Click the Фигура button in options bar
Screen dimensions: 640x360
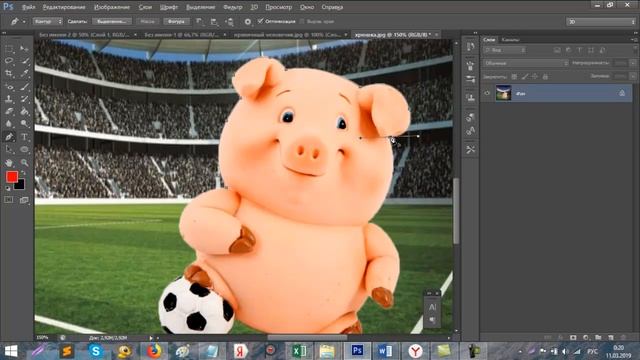coord(176,21)
